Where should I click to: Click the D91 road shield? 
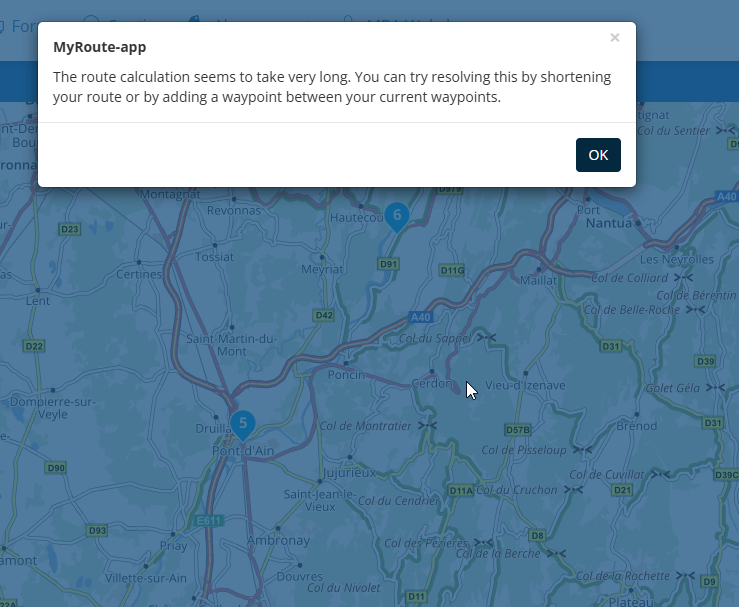[388, 264]
